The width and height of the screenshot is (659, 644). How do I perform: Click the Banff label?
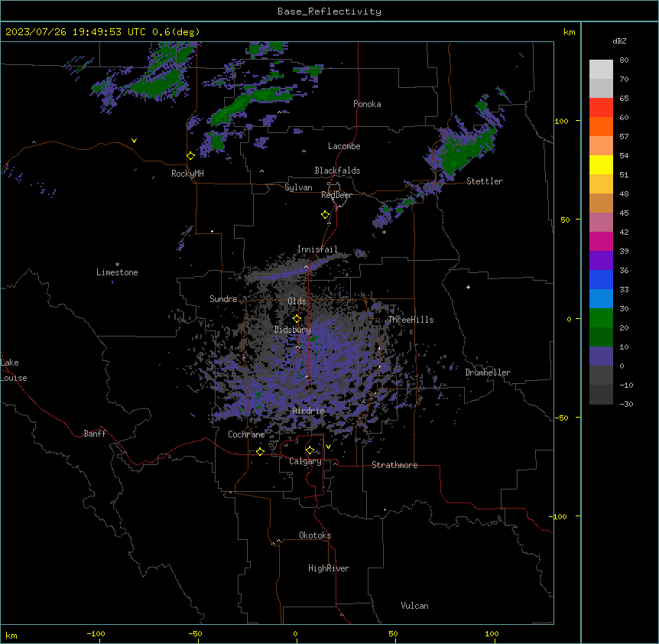coord(95,434)
